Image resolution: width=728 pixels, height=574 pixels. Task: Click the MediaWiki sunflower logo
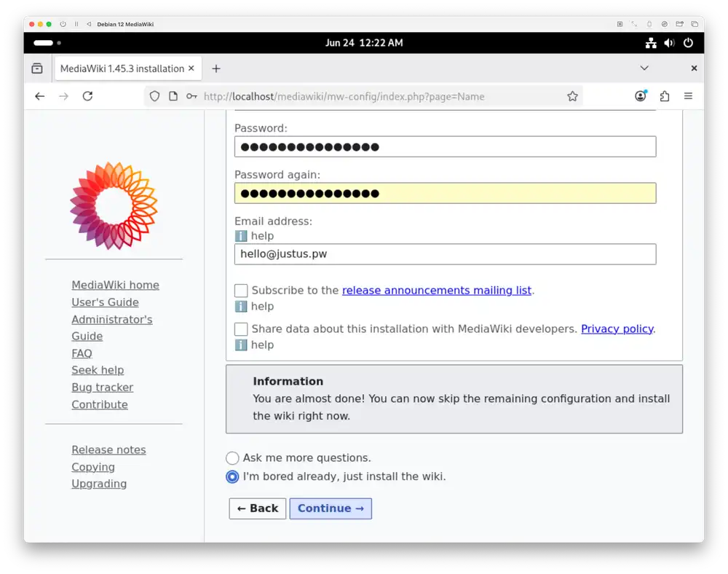point(114,205)
